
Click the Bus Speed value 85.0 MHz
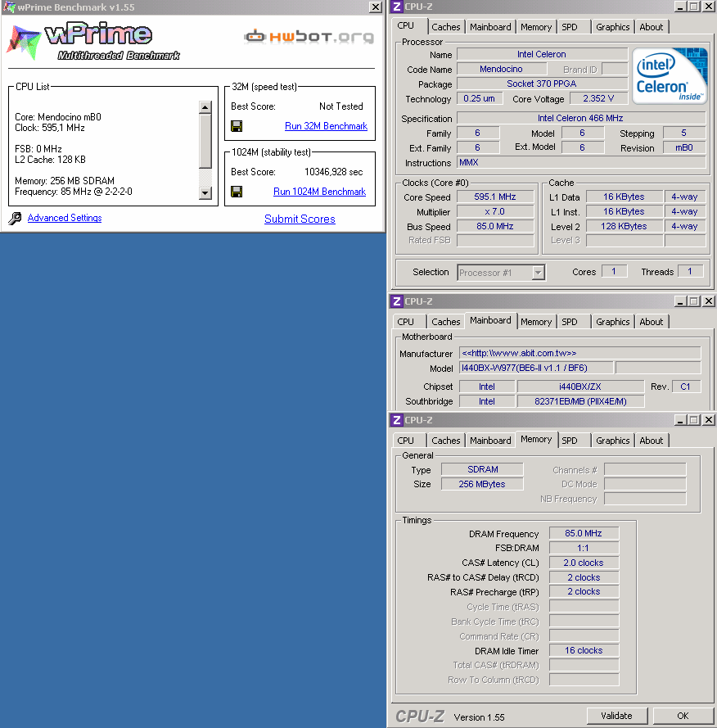[494, 227]
